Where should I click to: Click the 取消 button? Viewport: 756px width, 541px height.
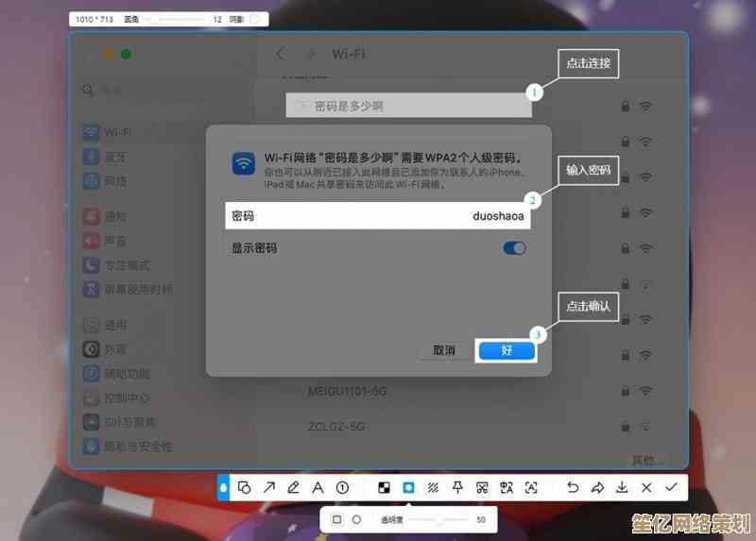444,350
